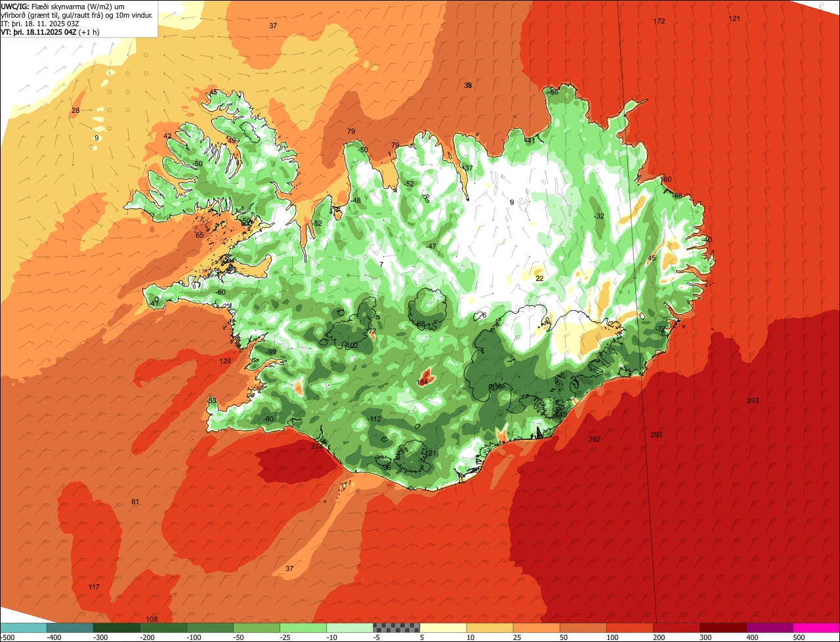This screenshot has height=642, width=840.
Task: Click the bright red 100 to 200 swatch
Action: tap(630, 628)
